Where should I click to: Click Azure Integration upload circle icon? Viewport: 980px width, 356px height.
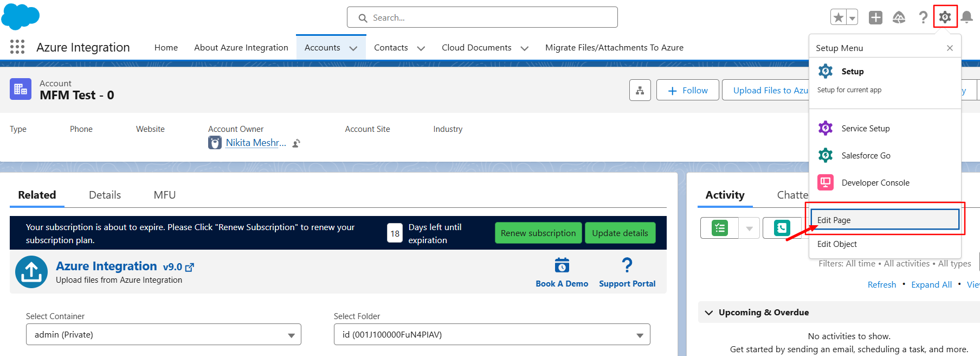tap(31, 272)
